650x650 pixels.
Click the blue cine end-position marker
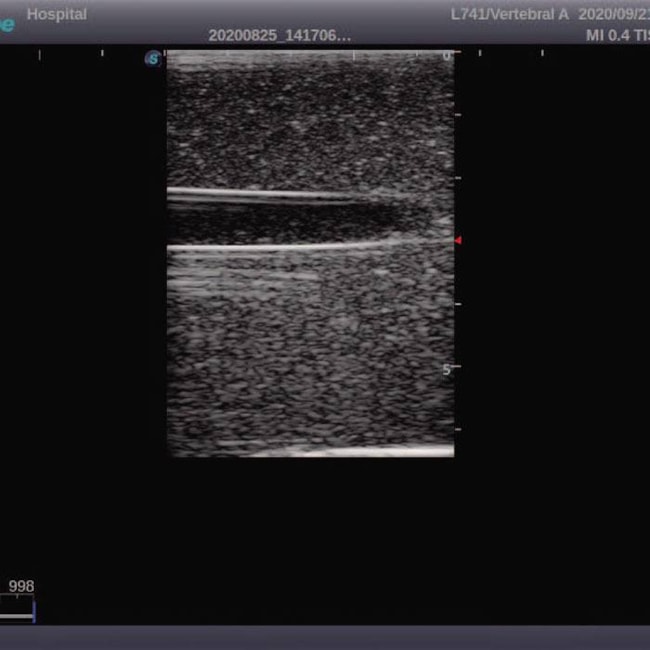[x=34, y=611]
